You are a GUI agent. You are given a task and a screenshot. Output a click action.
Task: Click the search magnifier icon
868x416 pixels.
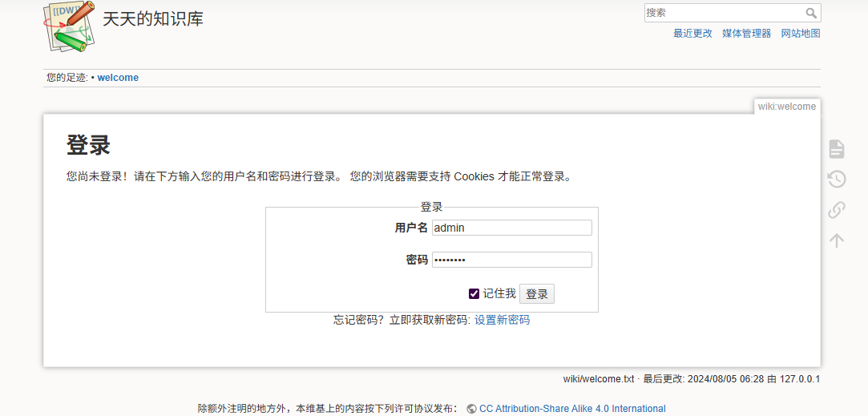(812, 13)
